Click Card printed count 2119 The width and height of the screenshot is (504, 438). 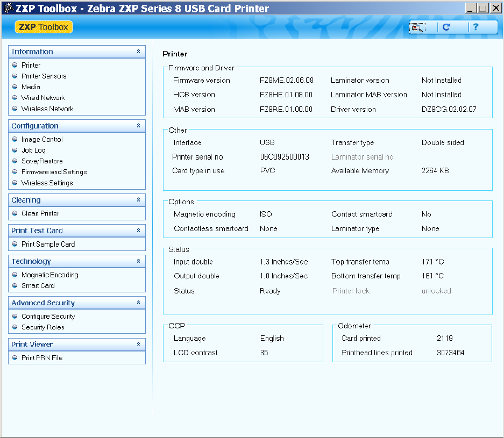coord(444,338)
